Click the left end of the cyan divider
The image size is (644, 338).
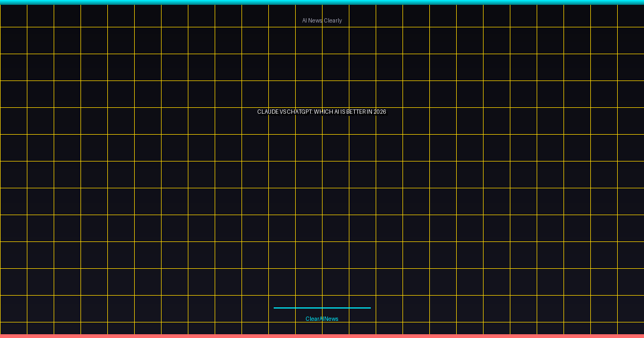275,308
